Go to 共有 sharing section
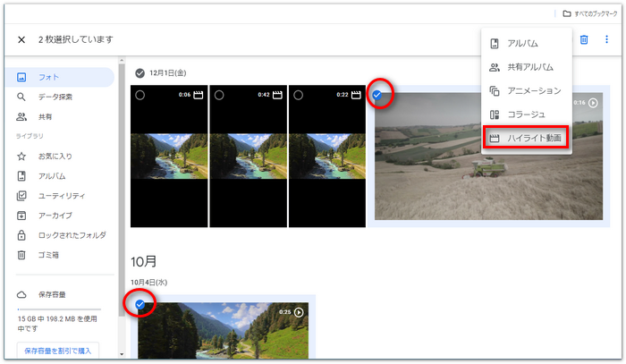Screen dimensions: 626x364 (x=45, y=117)
